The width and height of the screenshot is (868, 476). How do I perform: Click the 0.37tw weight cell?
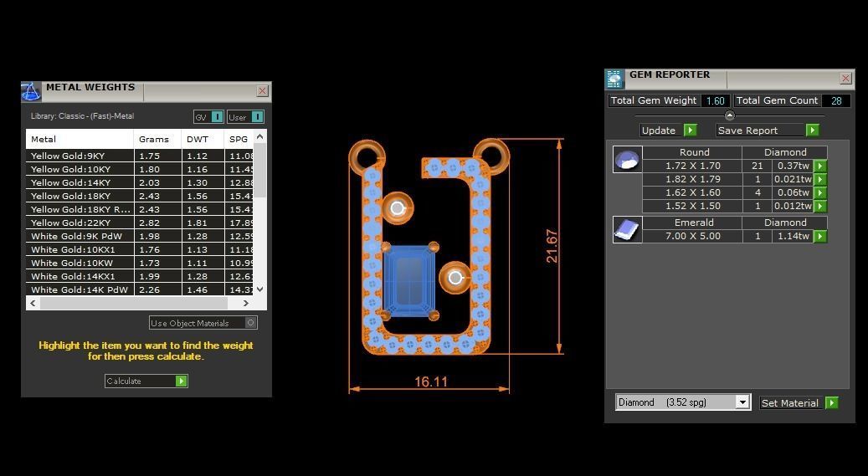[794, 166]
